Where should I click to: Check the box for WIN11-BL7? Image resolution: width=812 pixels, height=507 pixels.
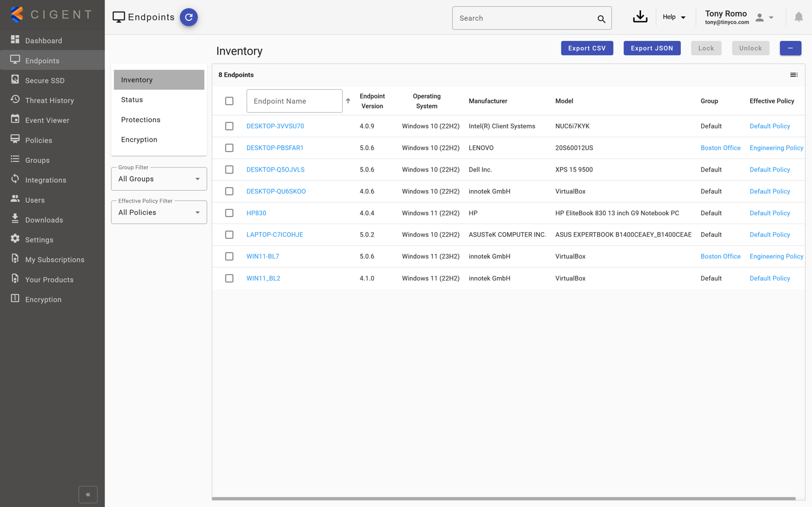point(229,257)
